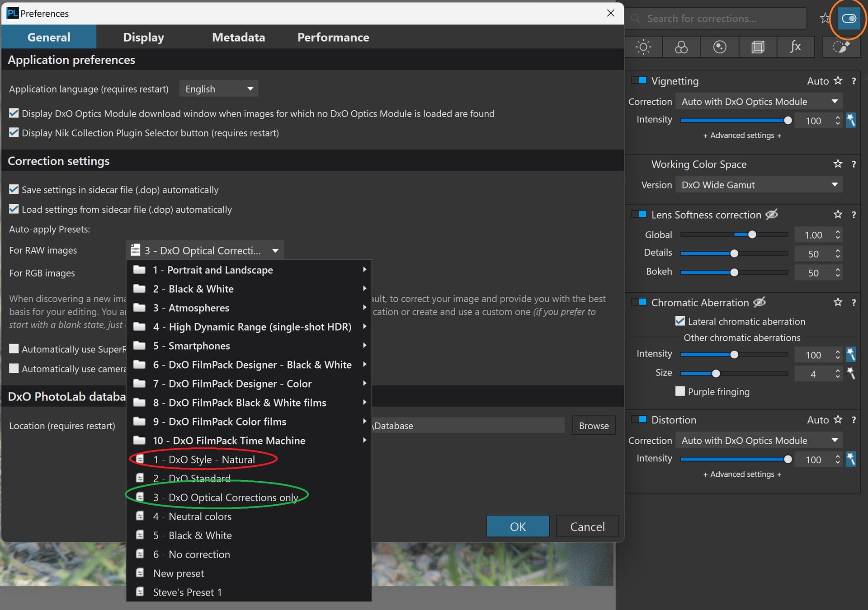This screenshot has width=868, height=610.
Task: Open help for Lens Softness correction
Action: [854, 215]
